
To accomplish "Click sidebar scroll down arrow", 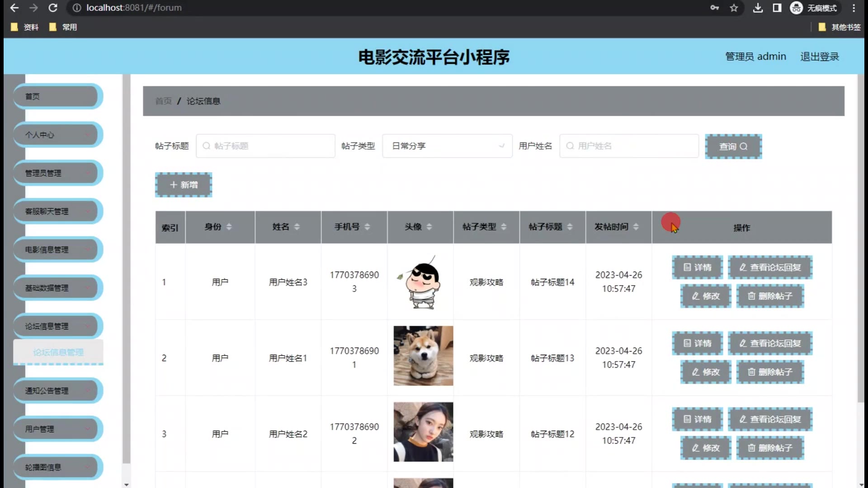I will 126,484.
